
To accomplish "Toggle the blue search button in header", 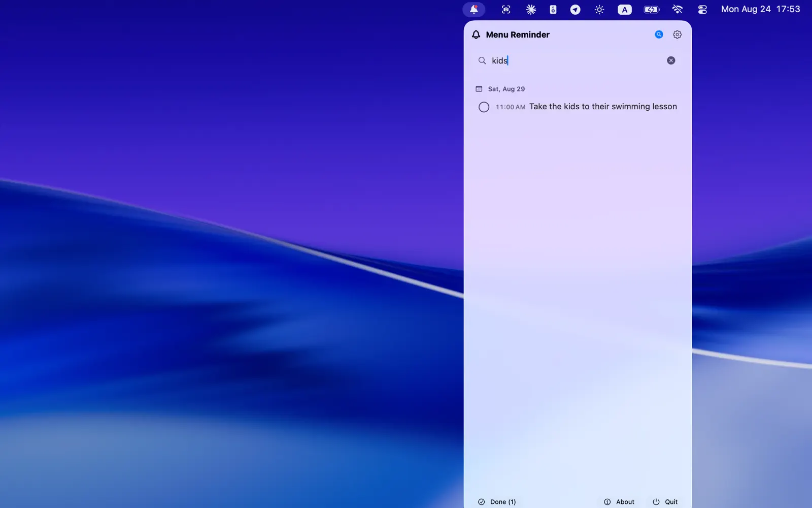I will 659,35.
